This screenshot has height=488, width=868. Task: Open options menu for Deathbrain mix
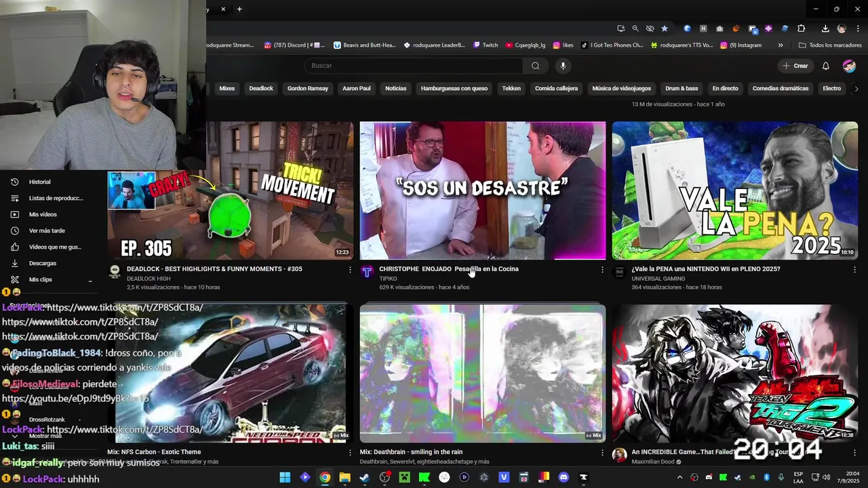602,453
